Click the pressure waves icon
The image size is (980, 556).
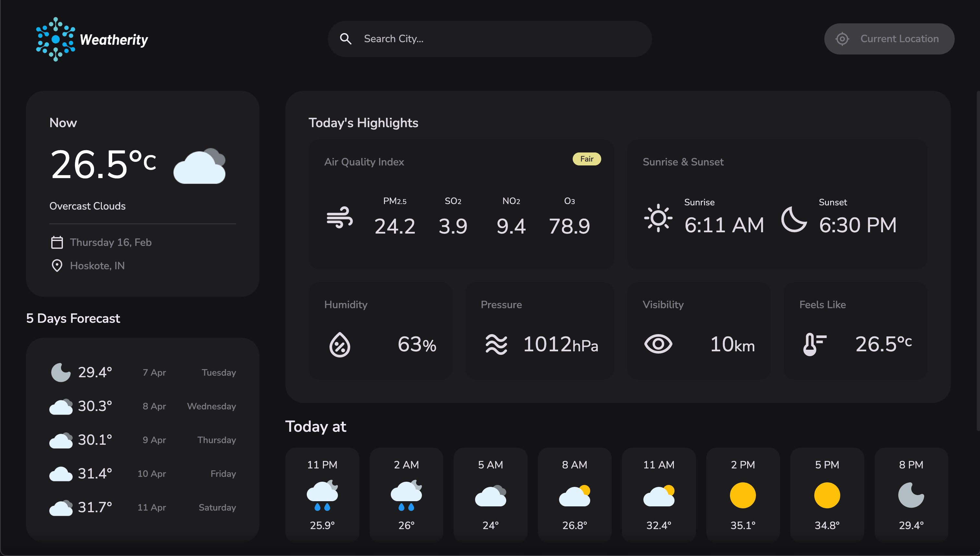click(x=496, y=344)
